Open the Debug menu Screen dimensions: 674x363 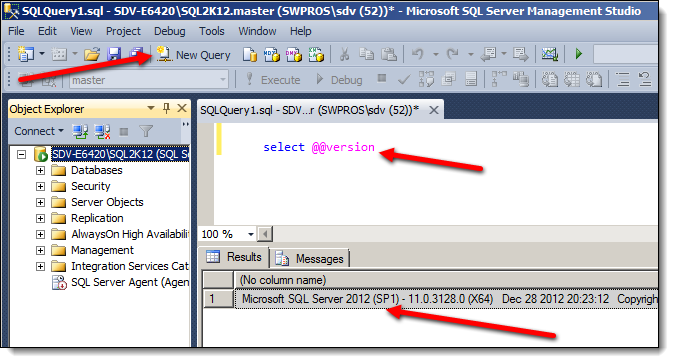pos(170,31)
